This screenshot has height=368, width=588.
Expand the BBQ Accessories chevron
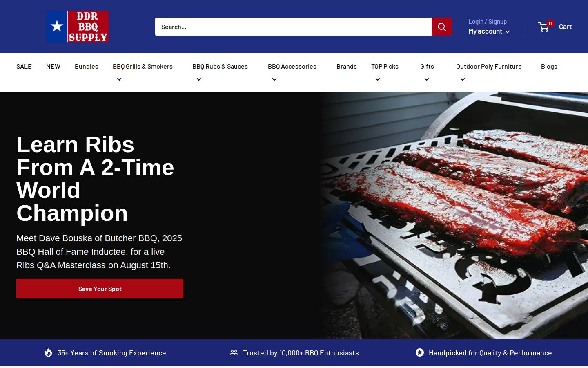274,79
